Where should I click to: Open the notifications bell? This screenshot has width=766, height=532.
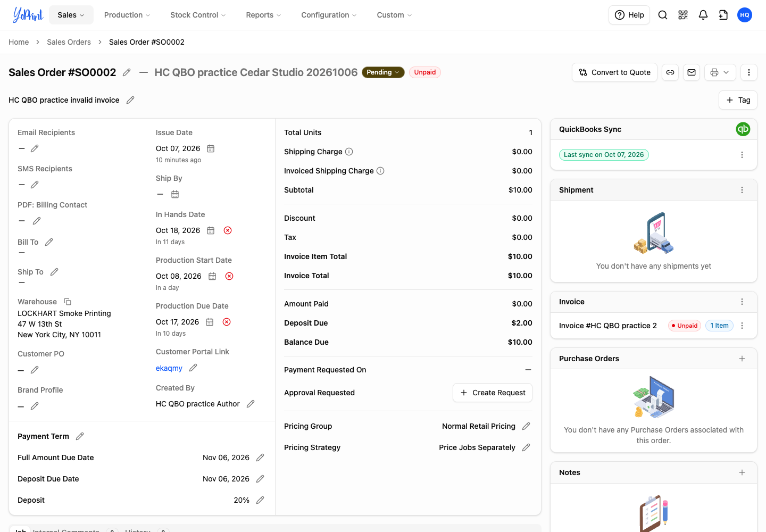point(703,15)
